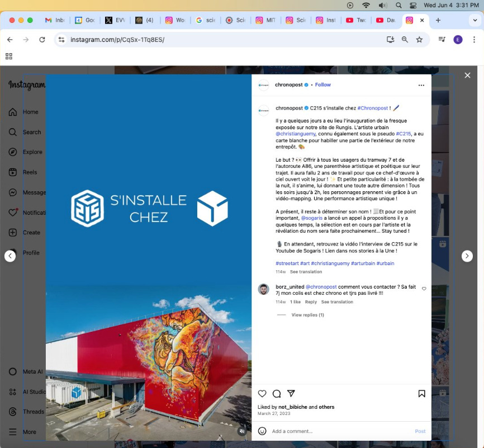Open chronopost avatar in post header
The width and height of the screenshot is (484, 448).
(x=263, y=85)
